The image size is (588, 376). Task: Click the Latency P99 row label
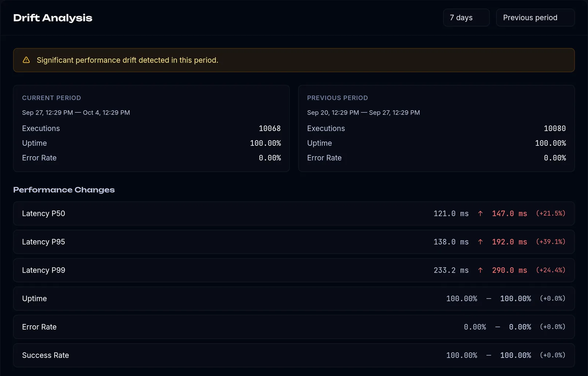click(43, 270)
